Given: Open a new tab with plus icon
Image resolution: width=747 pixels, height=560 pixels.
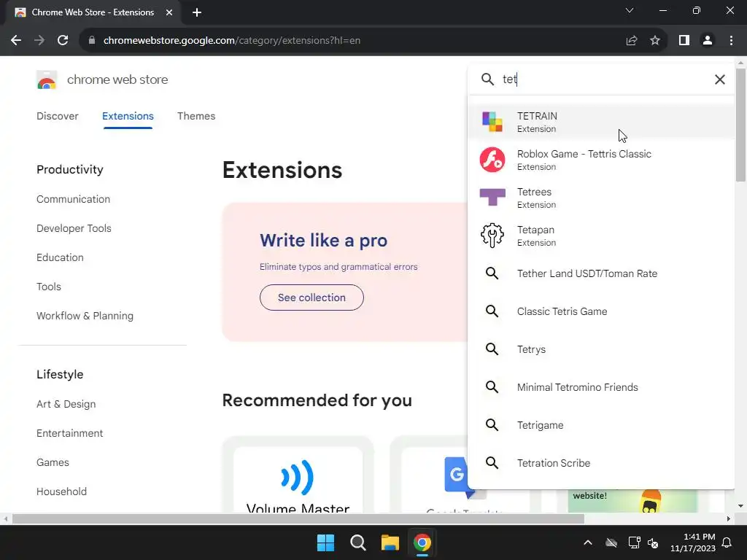Looking at the screenshot, I should point(197,12).
